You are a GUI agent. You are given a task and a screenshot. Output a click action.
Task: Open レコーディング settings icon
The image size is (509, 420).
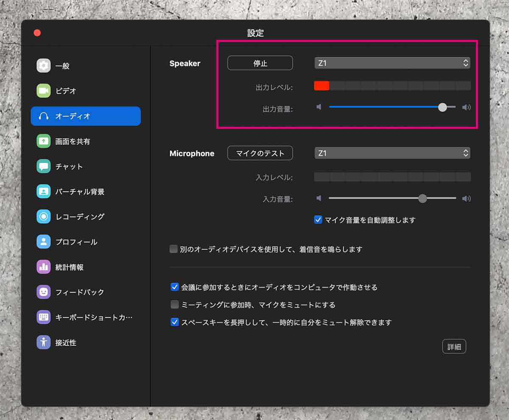43,217
